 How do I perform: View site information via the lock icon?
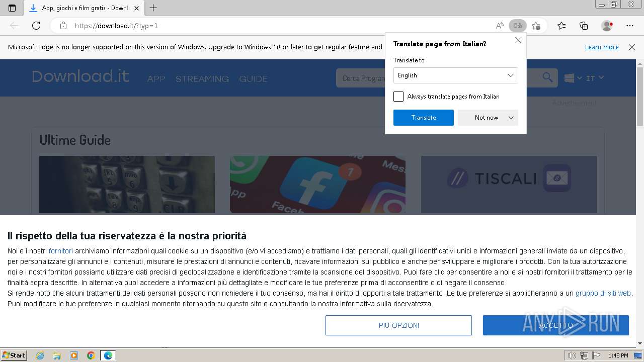coord(63,26)
